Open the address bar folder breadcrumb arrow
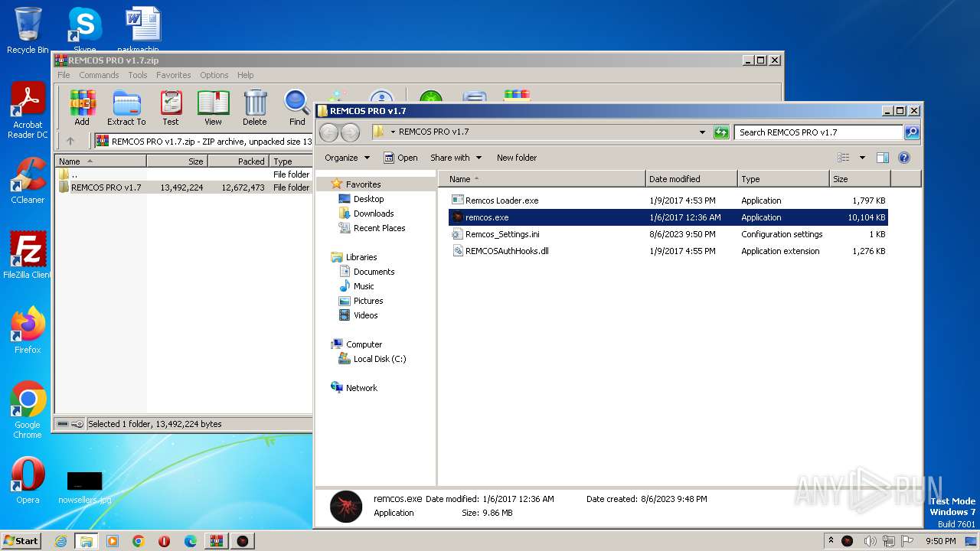This screenshot has width=980, height=551. [393, 132]
